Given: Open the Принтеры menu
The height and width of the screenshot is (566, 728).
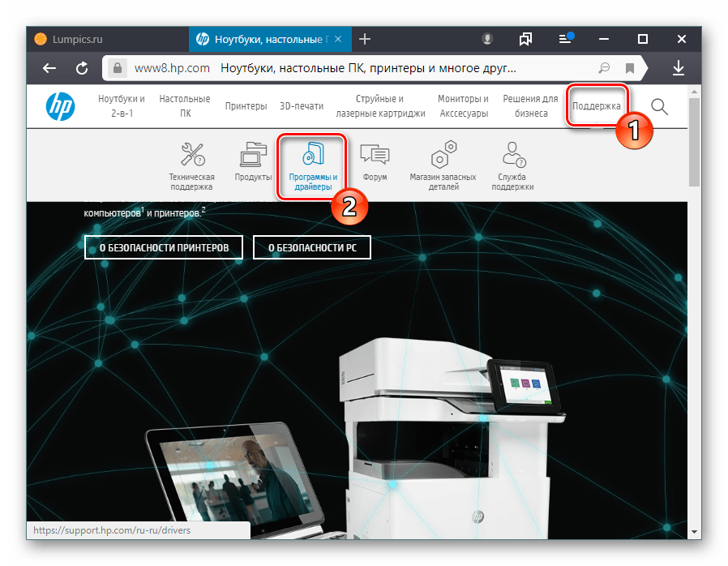Looking at the screenshot, I should [x=246, y=106].
